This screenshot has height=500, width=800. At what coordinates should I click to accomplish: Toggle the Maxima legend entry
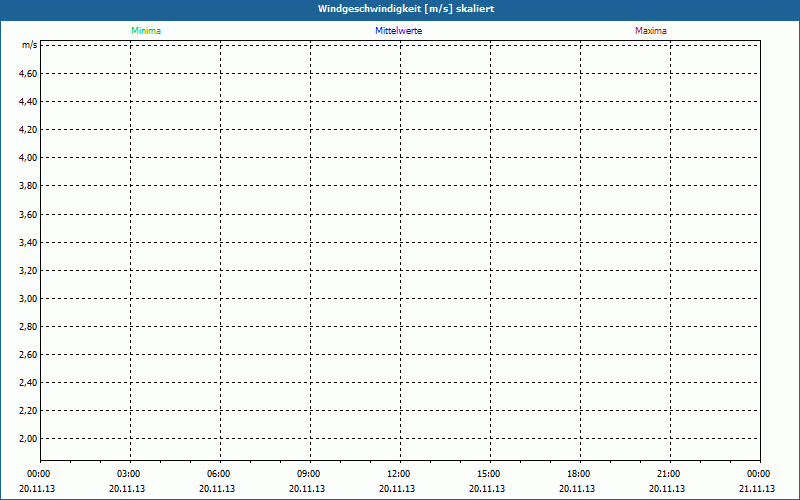click(x=650, y=31)
